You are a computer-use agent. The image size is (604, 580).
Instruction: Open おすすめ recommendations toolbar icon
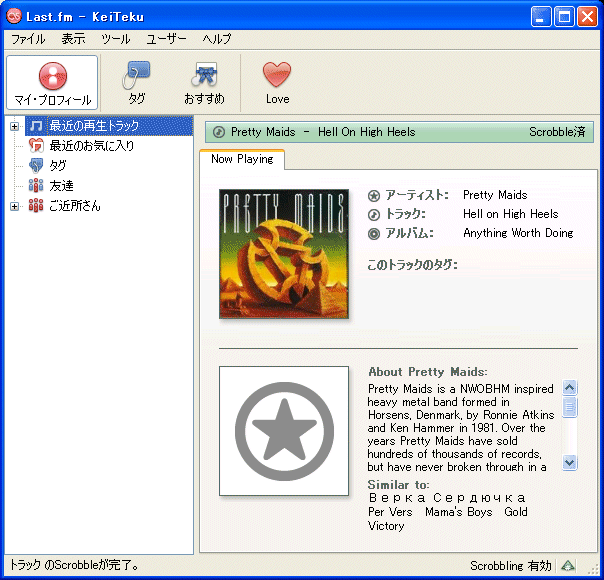pos(205,82)
